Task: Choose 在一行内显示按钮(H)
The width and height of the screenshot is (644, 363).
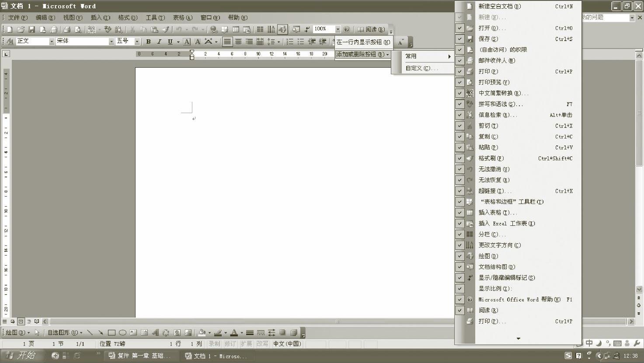Action: [363, 42]
